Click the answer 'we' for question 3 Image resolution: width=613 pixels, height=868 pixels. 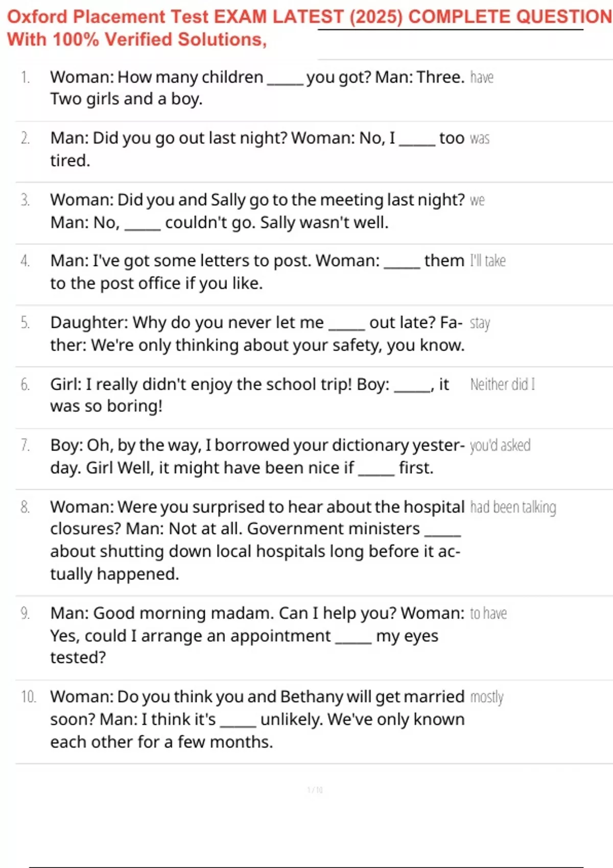[x=477, y=200]
